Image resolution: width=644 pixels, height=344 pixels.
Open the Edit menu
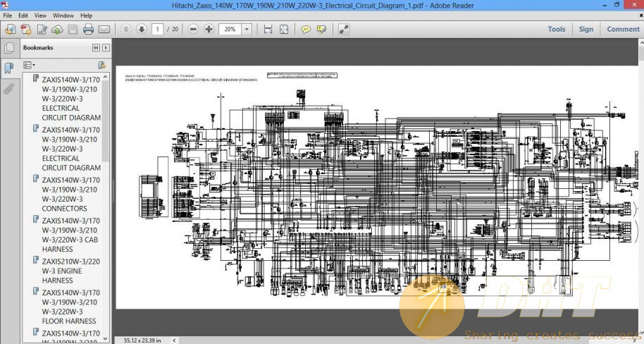pyautogui.click(x=23, y=16)
